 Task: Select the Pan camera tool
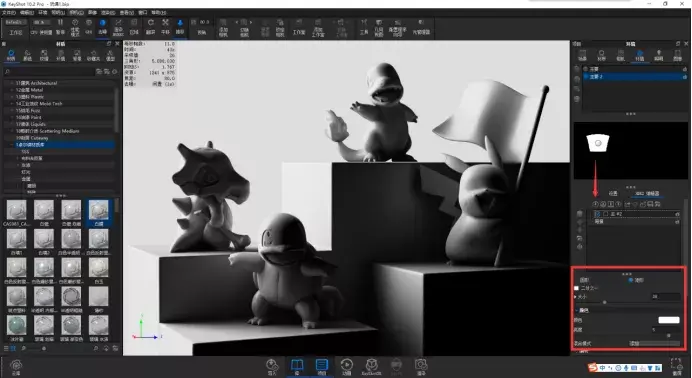(x=165, y=27)
